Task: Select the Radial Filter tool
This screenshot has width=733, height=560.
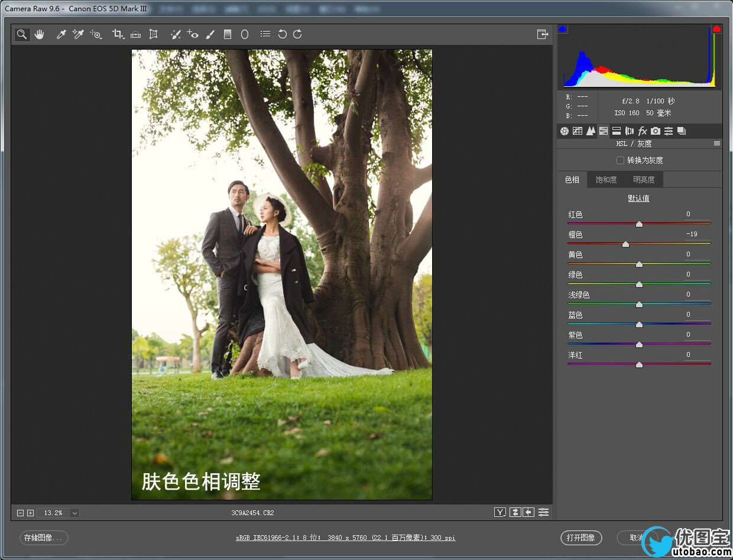Action: click(245, 34)
